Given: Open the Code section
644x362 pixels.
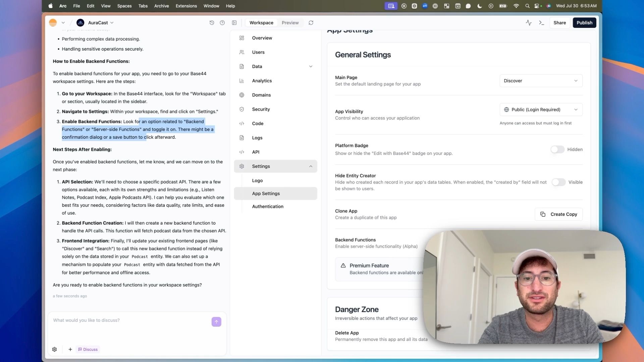Looking at the screenshot, I should pos(275,123).
